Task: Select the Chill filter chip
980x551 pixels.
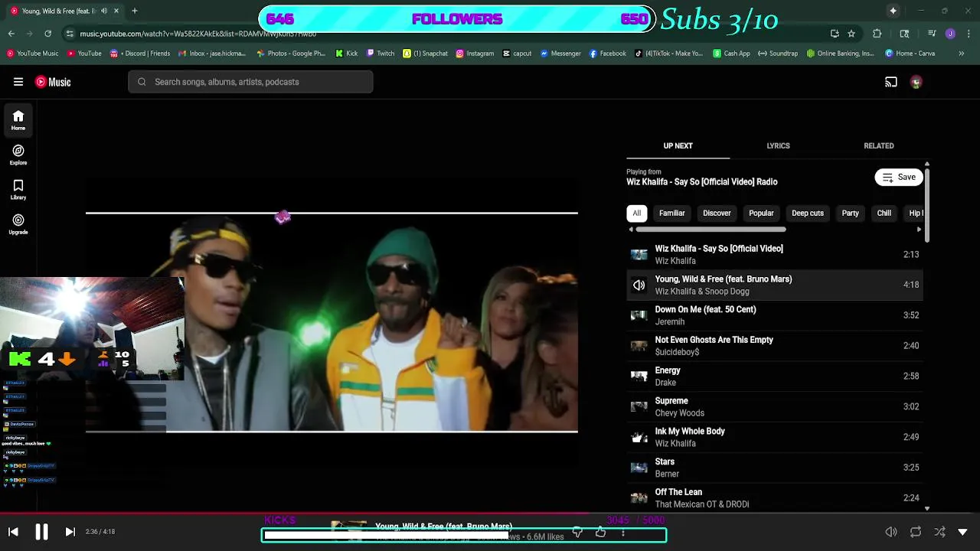Action: [x=884, y=213]
